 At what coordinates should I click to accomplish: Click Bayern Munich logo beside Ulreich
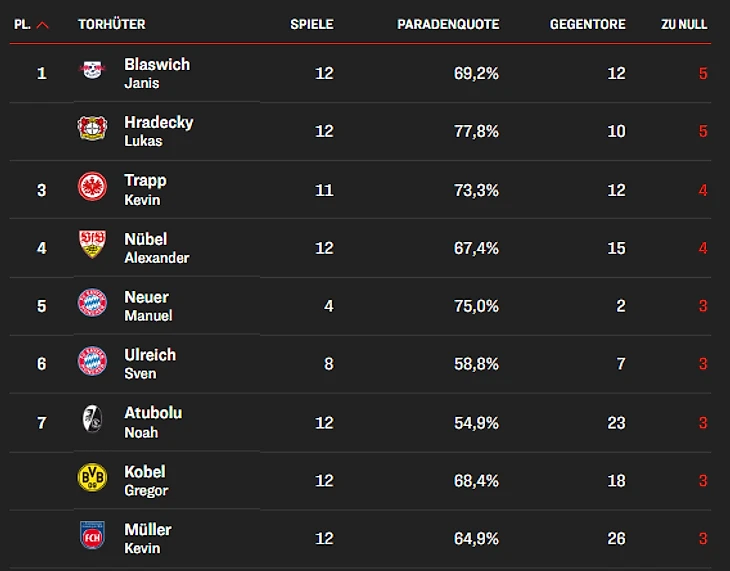pyautogui.click(x=92, y=360)
